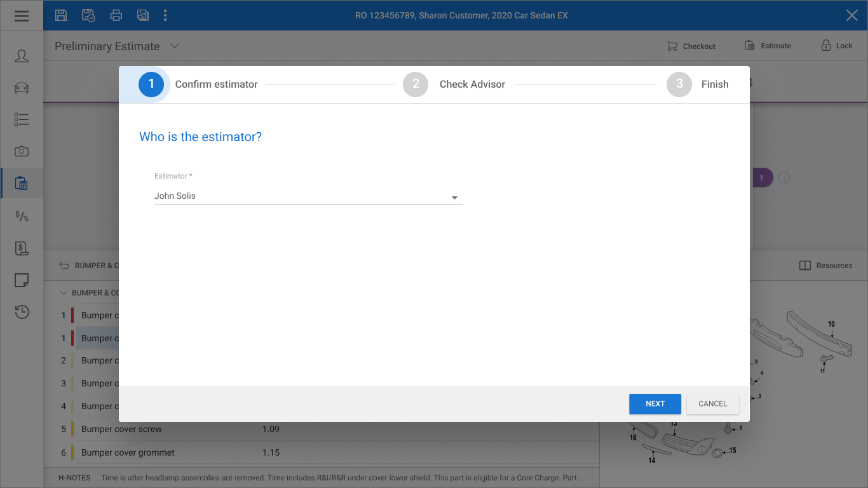This screenshot has height=488, width=868.
Task: Open the checklist sidebar icon
Action: tap(22, 119)
